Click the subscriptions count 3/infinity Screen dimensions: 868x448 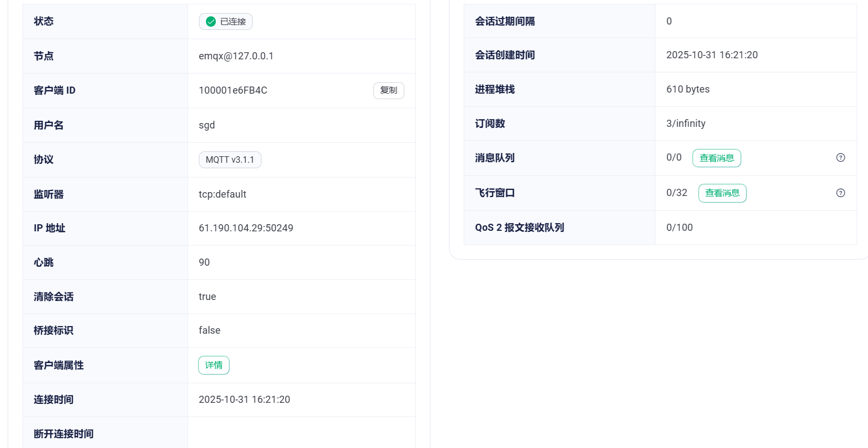(685, 124)
